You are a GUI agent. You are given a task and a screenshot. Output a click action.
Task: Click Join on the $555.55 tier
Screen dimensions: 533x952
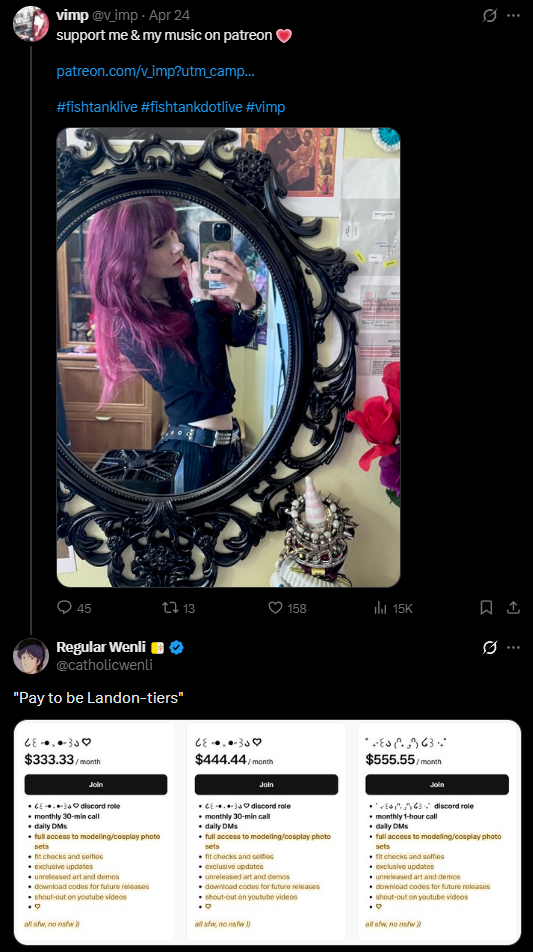pyautogui.click(x=437, y=784)
